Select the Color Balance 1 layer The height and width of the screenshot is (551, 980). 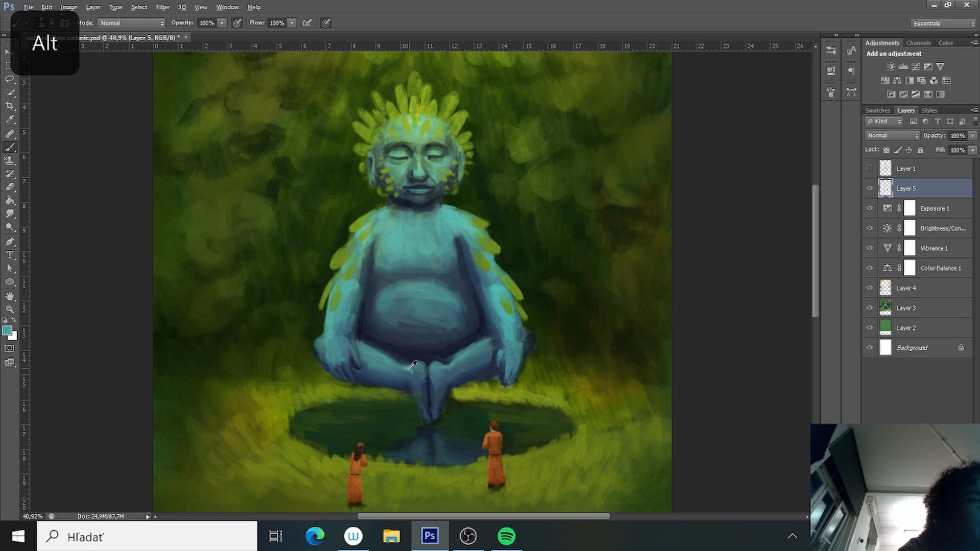[x=940, y=268]
